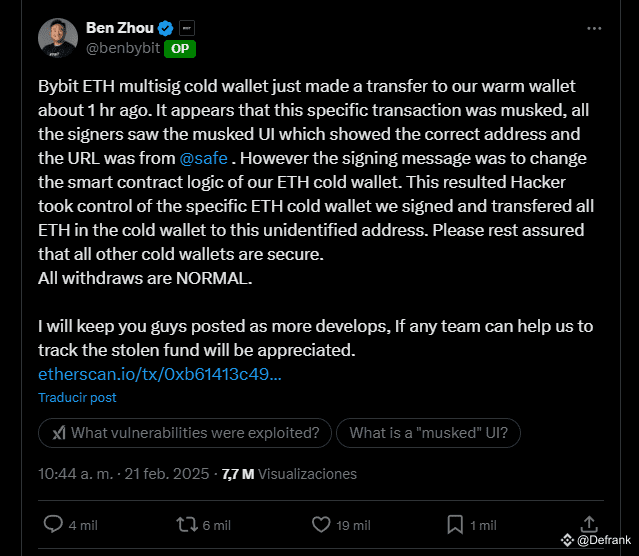Click the Grok icon in vulnerabilities chip
This screenshot has height=556, width=639.
tap(59, 433)
